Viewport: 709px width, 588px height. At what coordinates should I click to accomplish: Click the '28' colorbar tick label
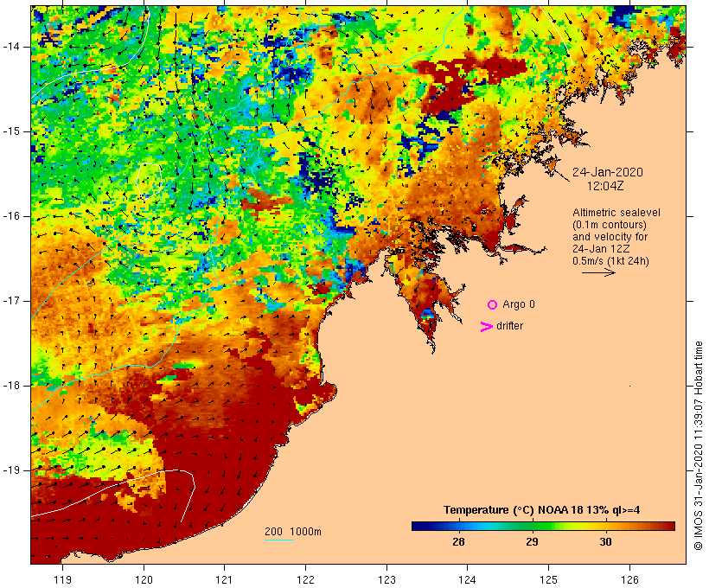coord(458,541)
